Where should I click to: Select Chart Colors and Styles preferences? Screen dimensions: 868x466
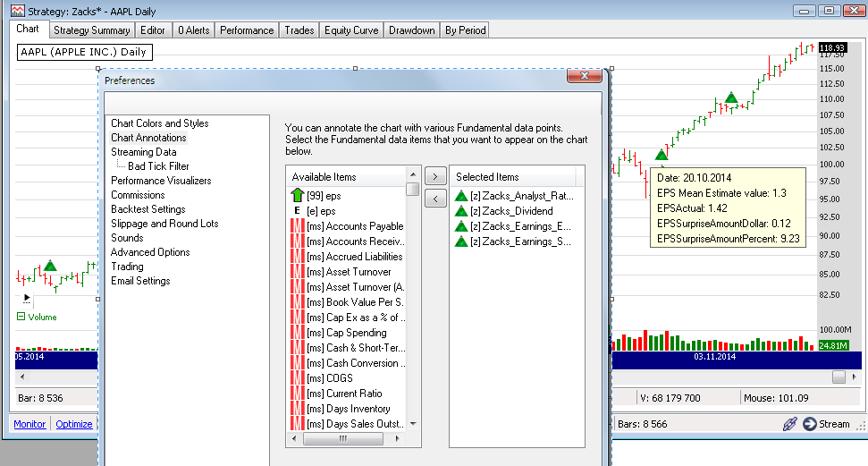(x=159, y=123)
